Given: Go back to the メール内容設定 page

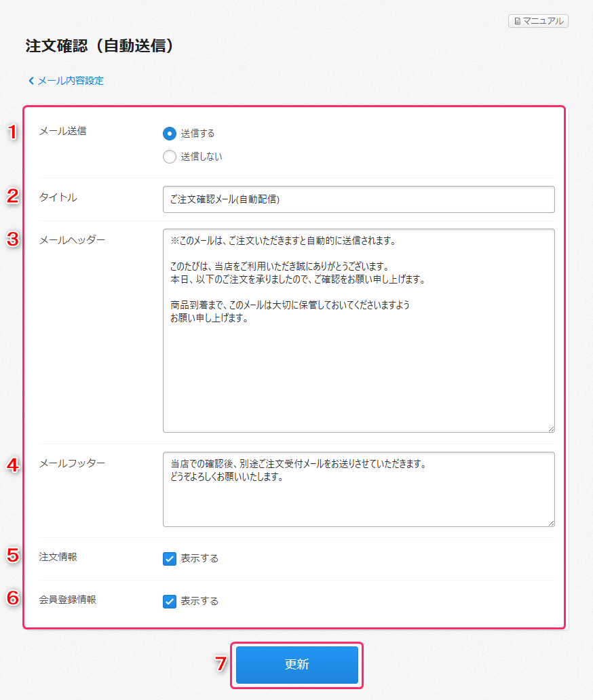Looking at the screenshot, I should click(70, 81).
